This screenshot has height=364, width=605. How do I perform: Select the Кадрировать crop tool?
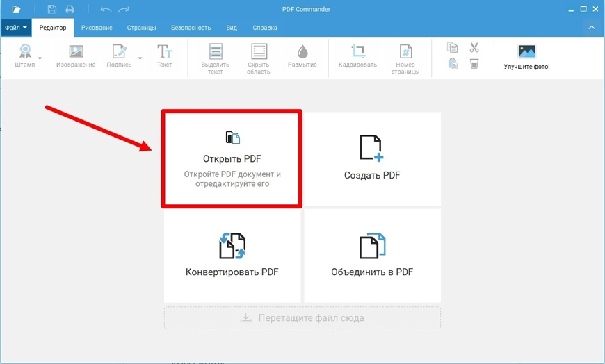click(x=357, y=56)
